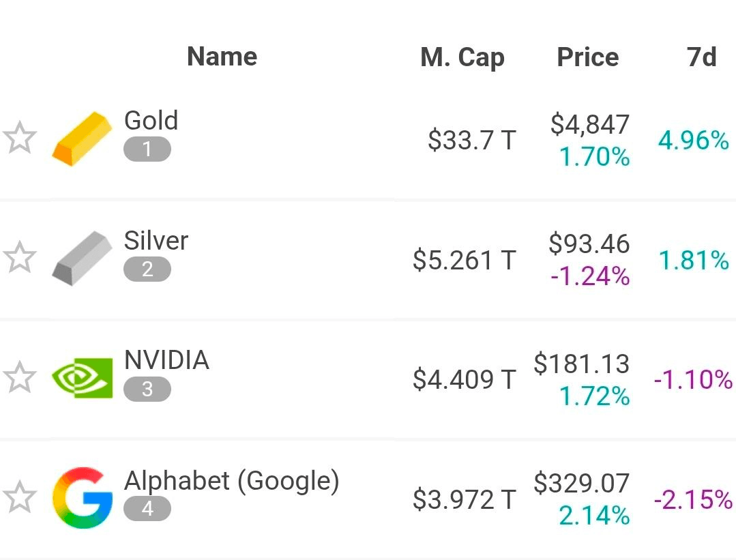Viewport: 736px width, 560px height.
Task: Star NVIDIA as a favorite
Action: (x=19, y=378)
